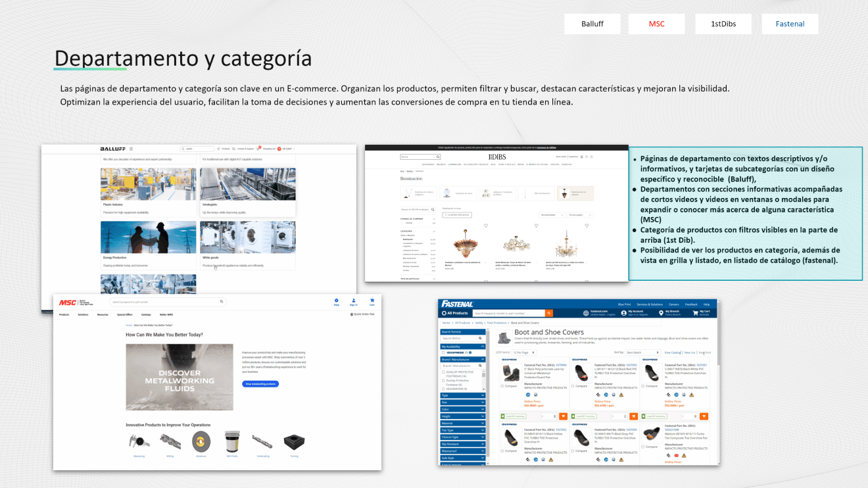The width and height of the screenshot is (868, 488).
Task: Check Compare for SKU 1037051 overshoe
Action: pyautogui.click(x=643, y=386)
